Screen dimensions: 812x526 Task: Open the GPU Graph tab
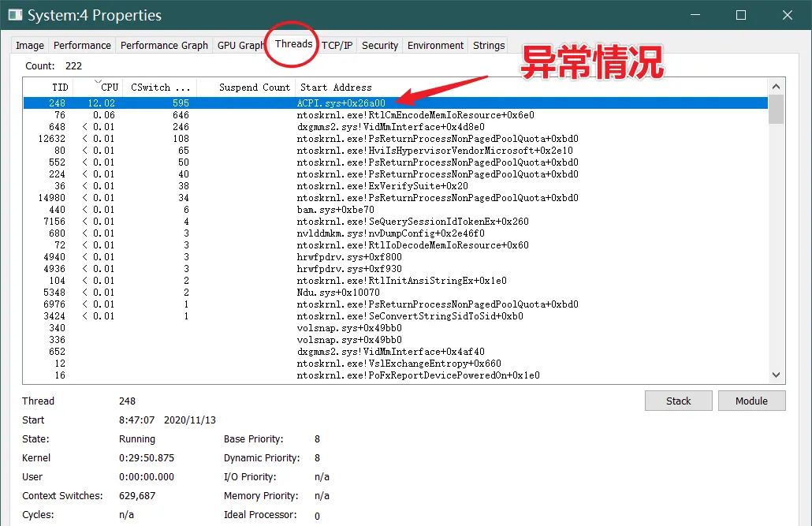coord(240,45)
